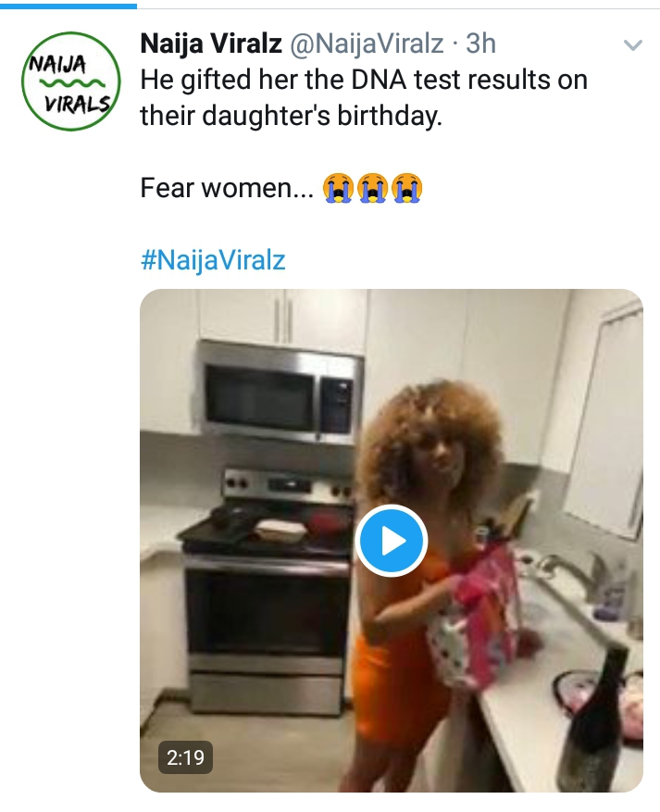Open the tweet options chevron menu

(x=632, y=45)
